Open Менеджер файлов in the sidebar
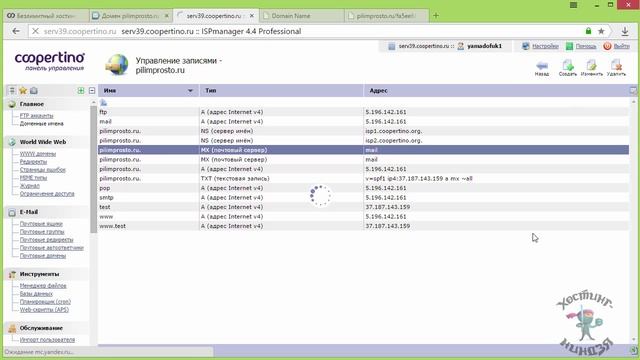 click(x=43, y=286)
